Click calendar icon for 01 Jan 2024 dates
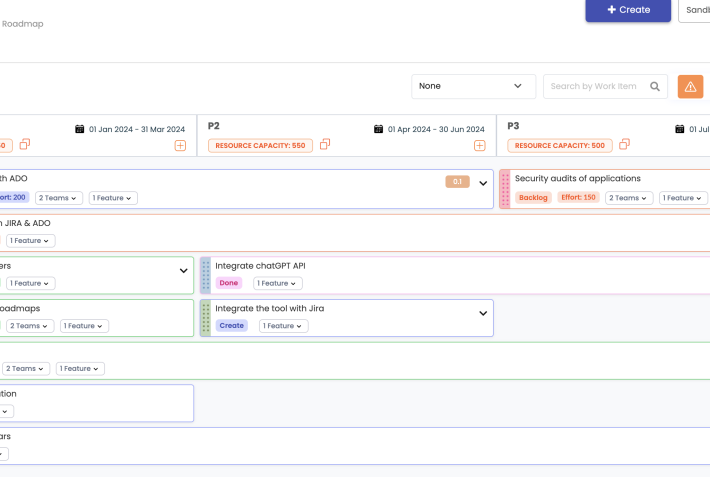Screen dimensions: 710x477 (x=80, y=129)
